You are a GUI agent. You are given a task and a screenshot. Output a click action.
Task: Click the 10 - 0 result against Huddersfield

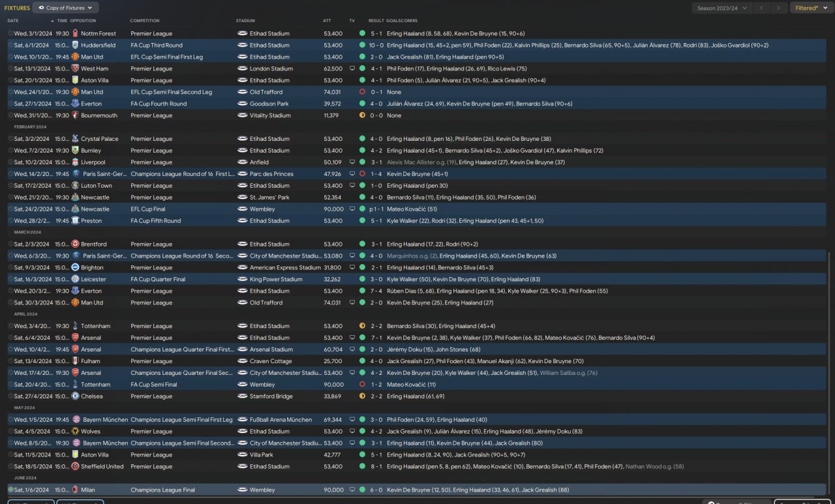376,45
